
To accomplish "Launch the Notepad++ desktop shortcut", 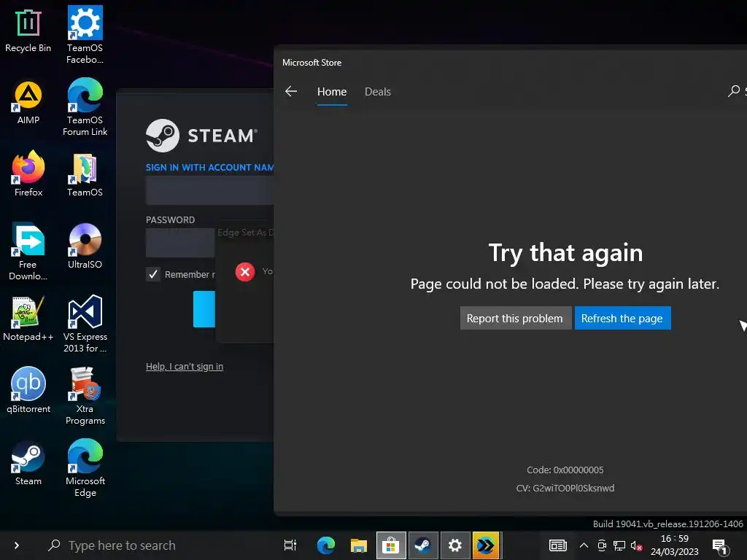I will pos(28,319).
